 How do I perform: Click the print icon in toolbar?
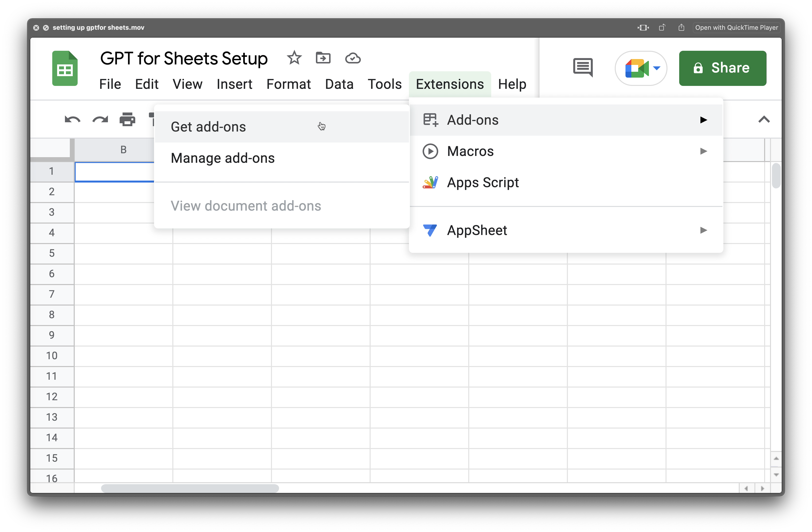[127, 120]
